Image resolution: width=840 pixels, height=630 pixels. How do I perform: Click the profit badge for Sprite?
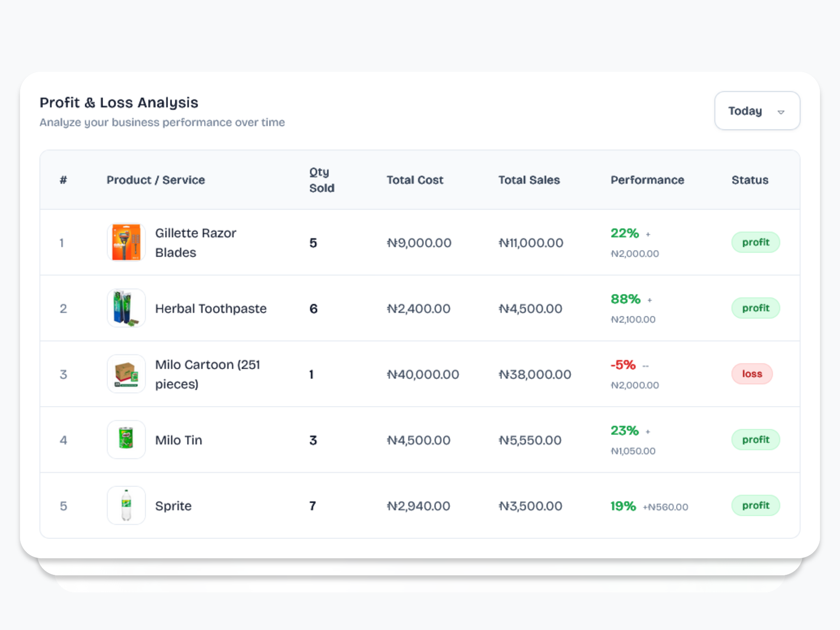755,505
